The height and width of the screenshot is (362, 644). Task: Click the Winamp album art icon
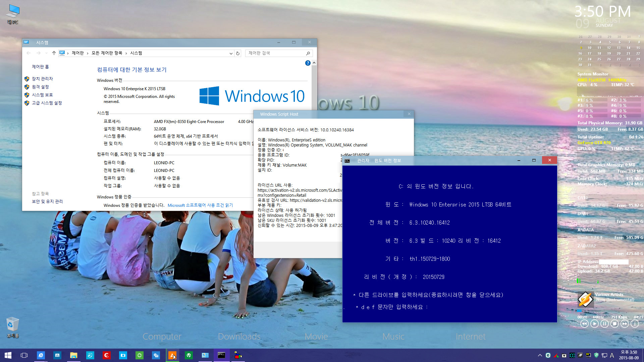(586, 299)
